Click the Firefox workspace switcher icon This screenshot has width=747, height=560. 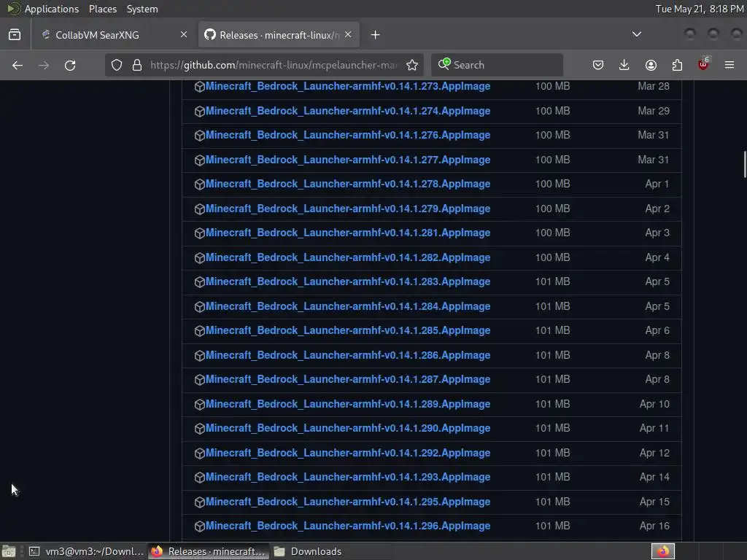[x=663, y=551]
